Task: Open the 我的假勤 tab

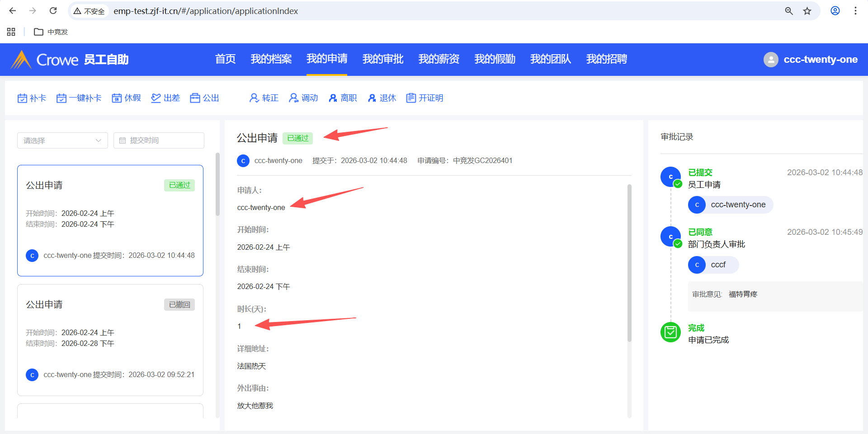Action: tap(495, 59)
